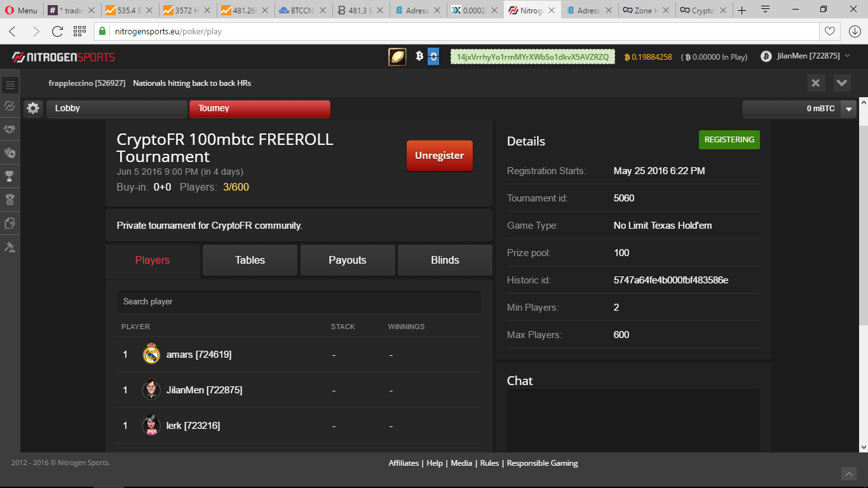Click the REGISTERING status badge
The width and height of the screenshot is (868, 488).
(729, 140)
